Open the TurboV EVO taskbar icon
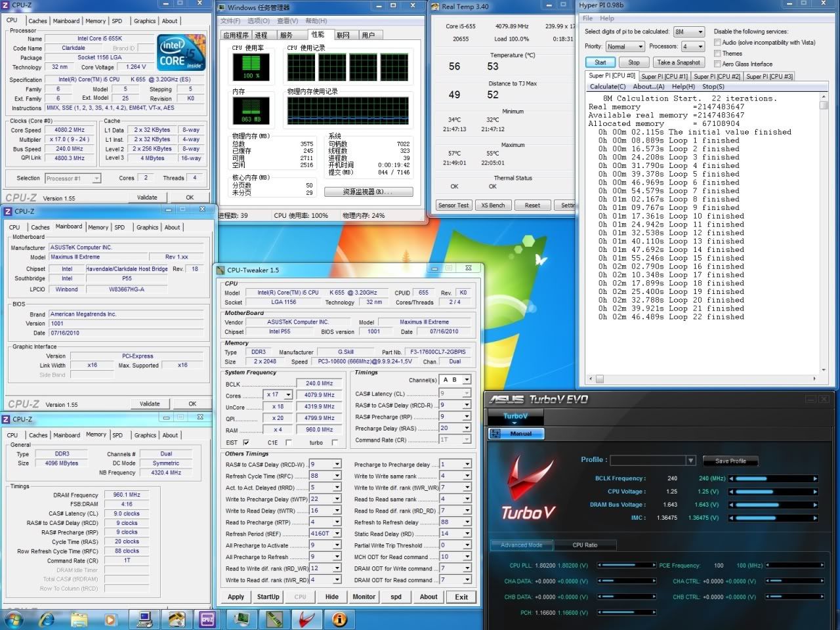 point(305,619)
